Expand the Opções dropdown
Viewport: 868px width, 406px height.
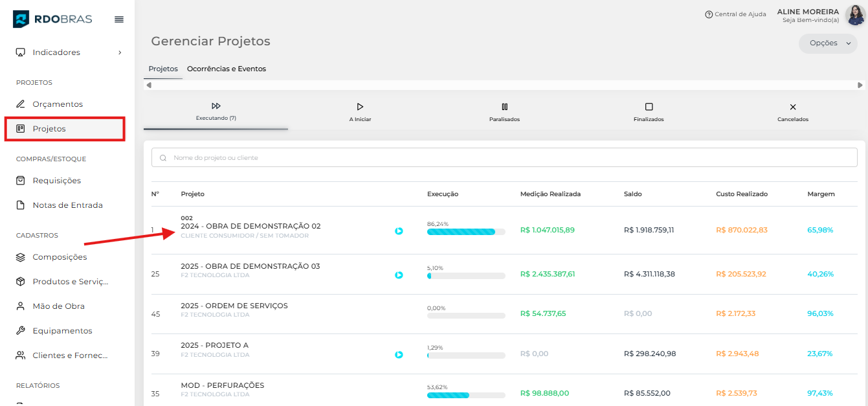pos(828,43)
